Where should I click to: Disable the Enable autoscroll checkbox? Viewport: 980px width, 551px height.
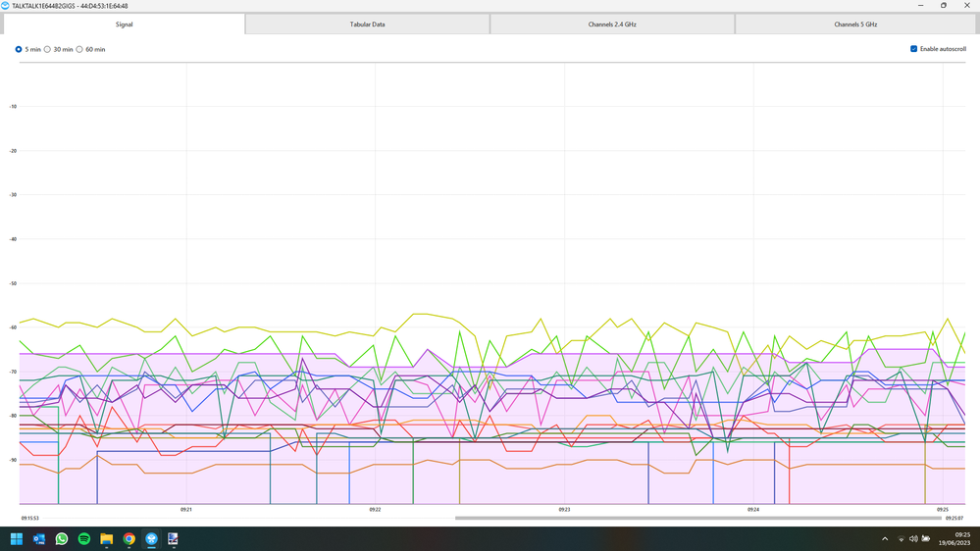tap(914, 49)
